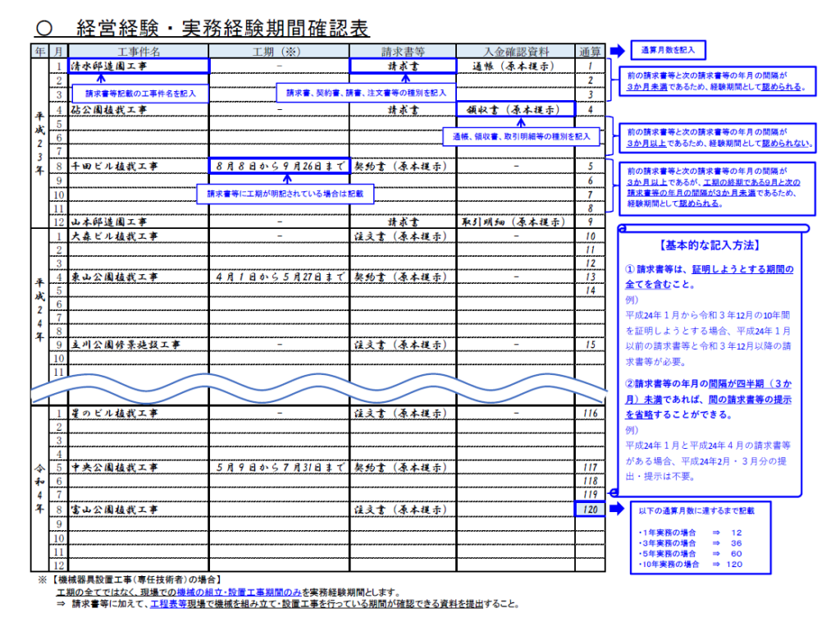This screenshot has width=840, height=622.
Task: Click 請求書 in the 砧公園植栽工事 row
Action: 404,110
